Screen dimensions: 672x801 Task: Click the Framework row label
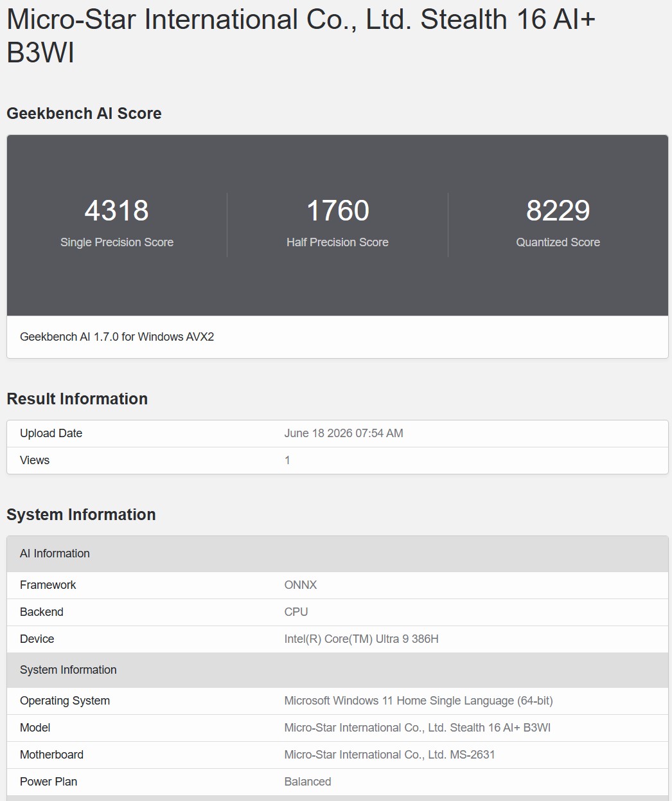(48, 585)
